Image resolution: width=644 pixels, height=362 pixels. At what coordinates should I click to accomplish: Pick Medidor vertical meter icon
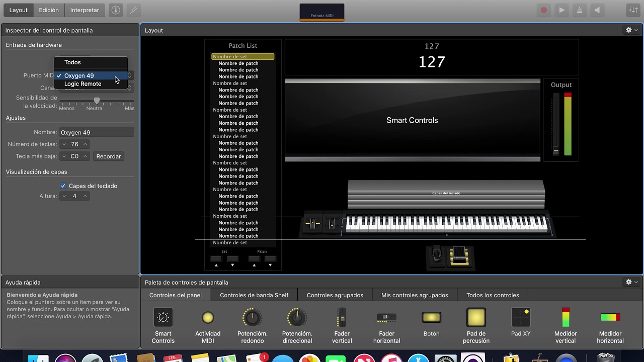(566, 318)
